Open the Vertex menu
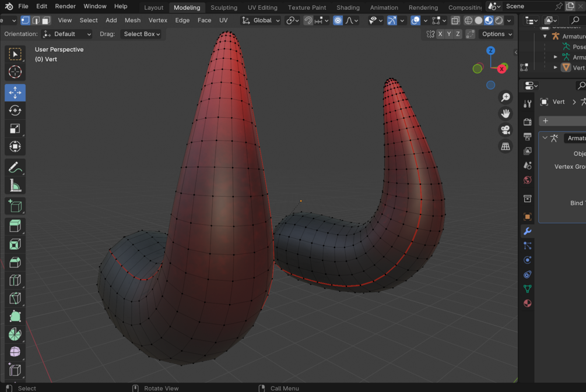The width and height of the screenshot is (586, 392). click(x=157, y=20)
